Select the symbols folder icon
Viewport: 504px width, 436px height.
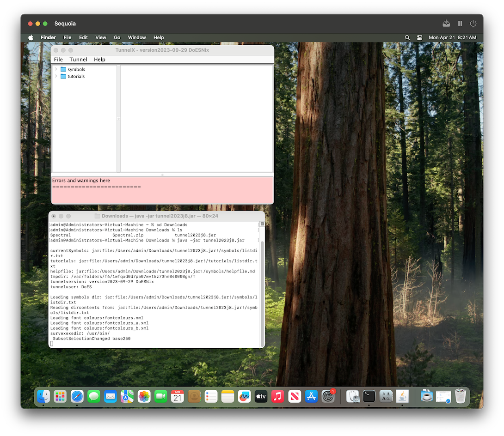pos(63,69)
